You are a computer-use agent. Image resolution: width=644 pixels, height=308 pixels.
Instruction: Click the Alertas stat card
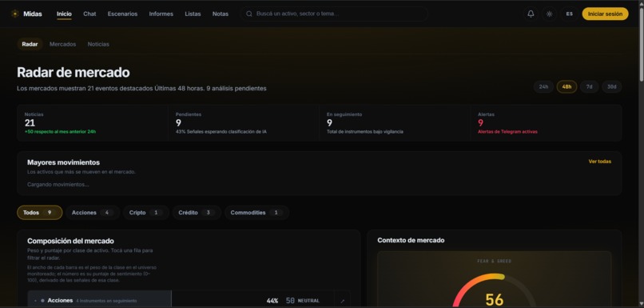coord(546,123)
